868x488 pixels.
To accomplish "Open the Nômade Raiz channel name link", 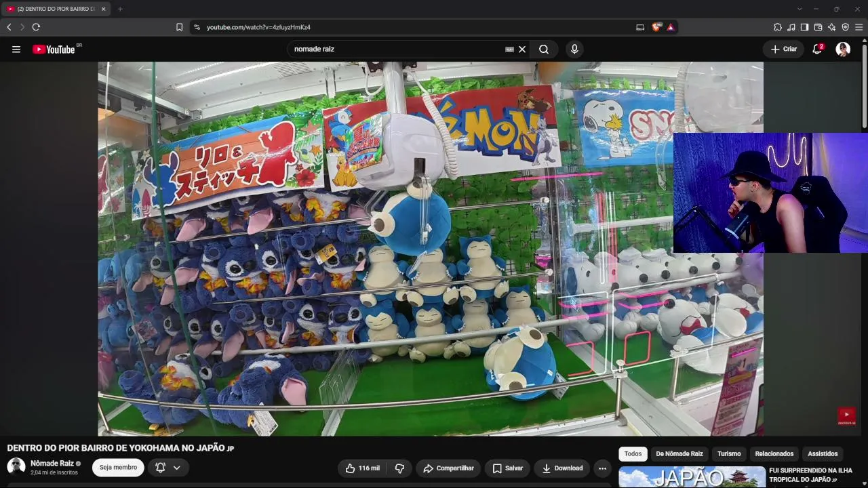I will 52,464.
